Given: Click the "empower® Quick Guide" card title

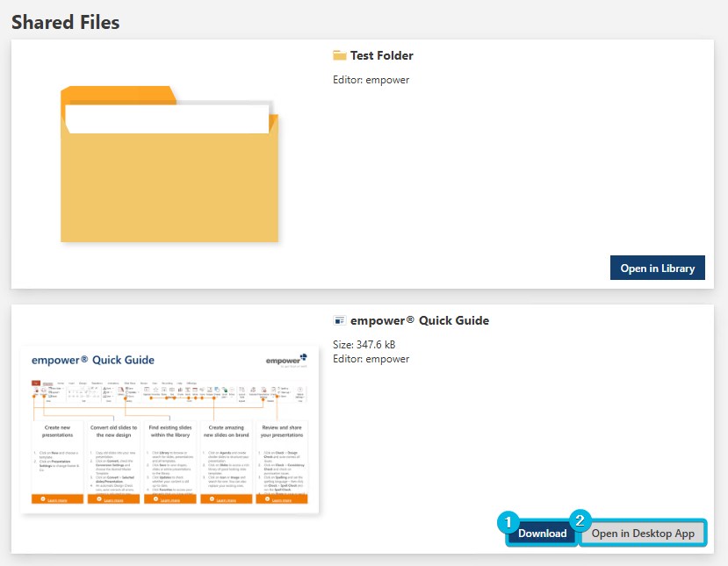Looking at the screenshot, I should tap(420, 320).
